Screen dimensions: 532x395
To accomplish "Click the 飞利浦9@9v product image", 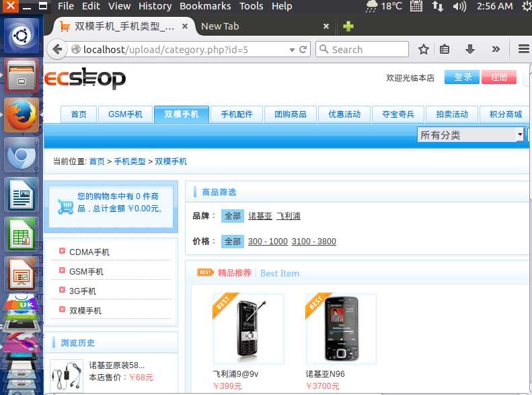I will [249, 329].
